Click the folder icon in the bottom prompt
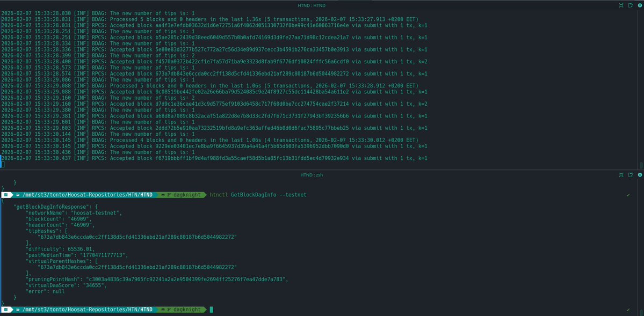 click(x=17, y=310)
